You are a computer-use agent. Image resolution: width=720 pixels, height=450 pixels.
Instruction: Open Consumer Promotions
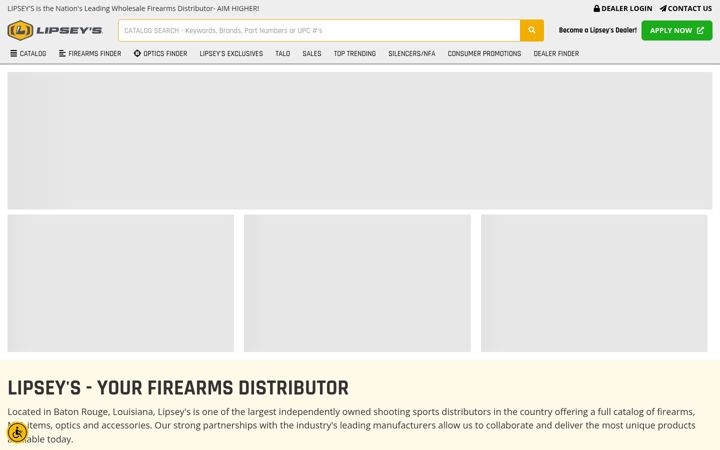coord(484,53)
